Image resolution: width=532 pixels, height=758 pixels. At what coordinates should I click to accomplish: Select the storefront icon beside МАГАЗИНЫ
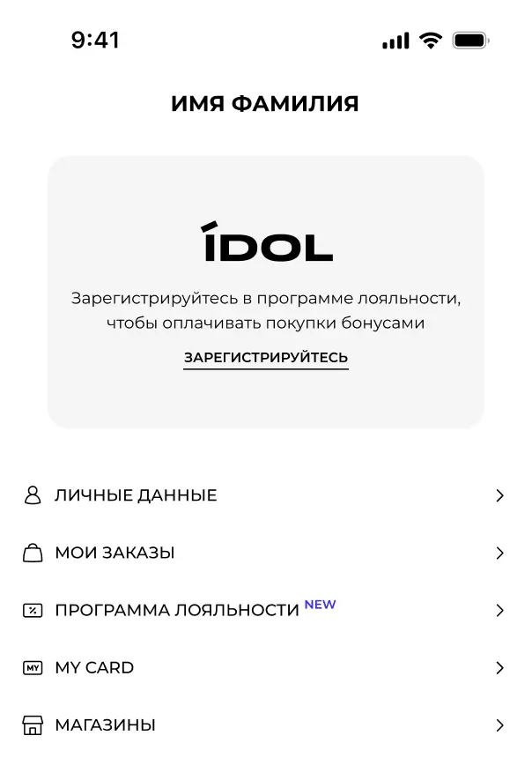point(32,725)
